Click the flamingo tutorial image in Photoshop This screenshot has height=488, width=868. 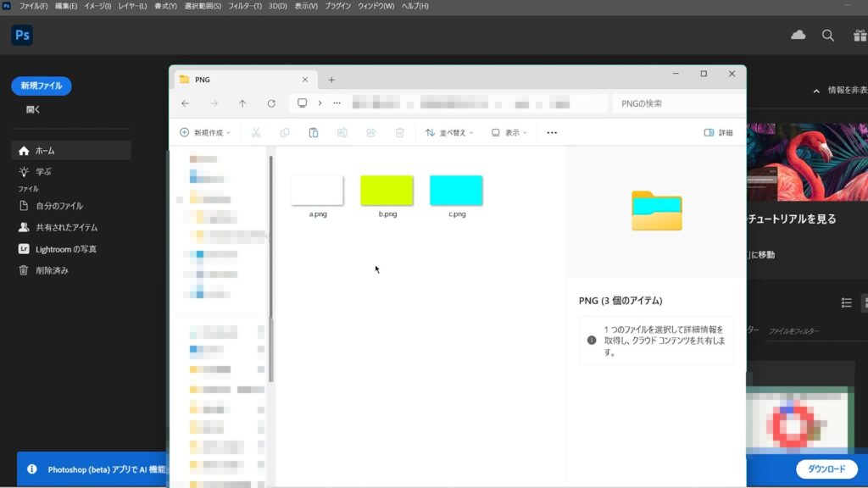tap(807, 162)
